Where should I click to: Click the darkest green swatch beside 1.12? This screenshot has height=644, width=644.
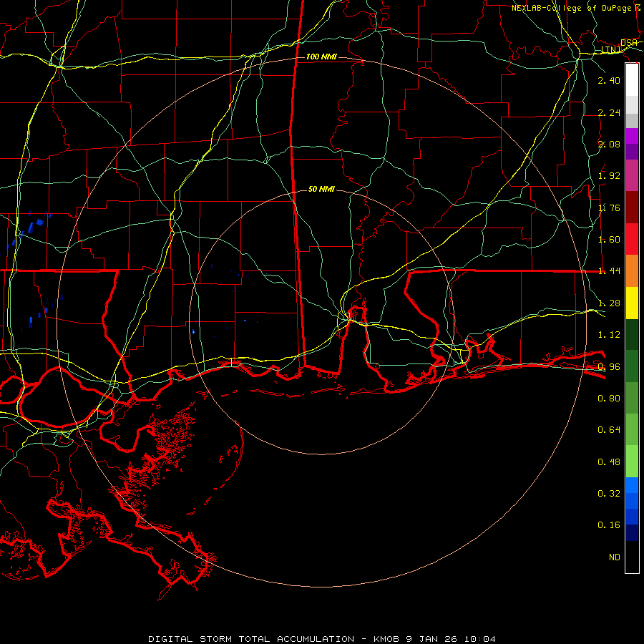[x=632, y=334]
